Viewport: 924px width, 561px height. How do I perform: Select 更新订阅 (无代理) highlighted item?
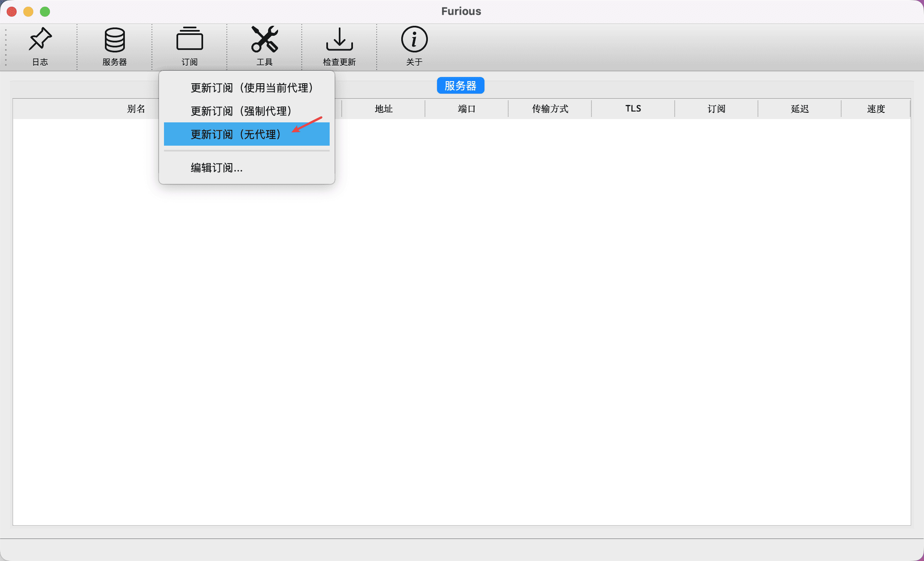pos(235,134)
